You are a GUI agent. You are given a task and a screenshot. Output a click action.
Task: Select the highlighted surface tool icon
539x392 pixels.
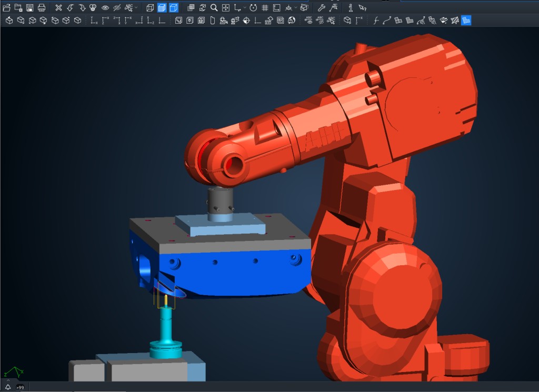click(466, 21)
